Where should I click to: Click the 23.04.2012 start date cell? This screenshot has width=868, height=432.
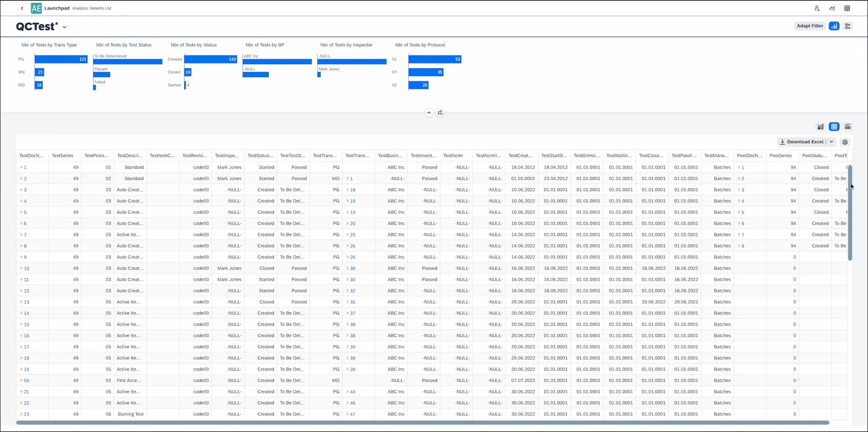556,179
